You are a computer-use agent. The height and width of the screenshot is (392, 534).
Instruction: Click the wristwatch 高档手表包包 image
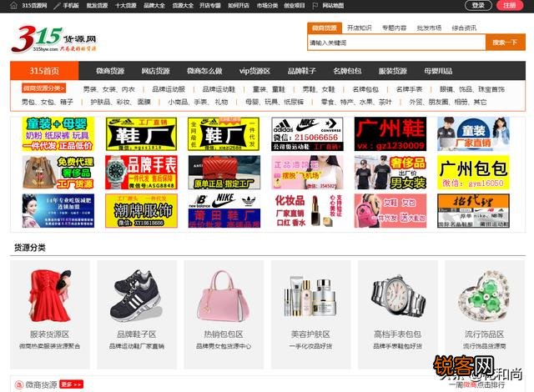point(398,296)
